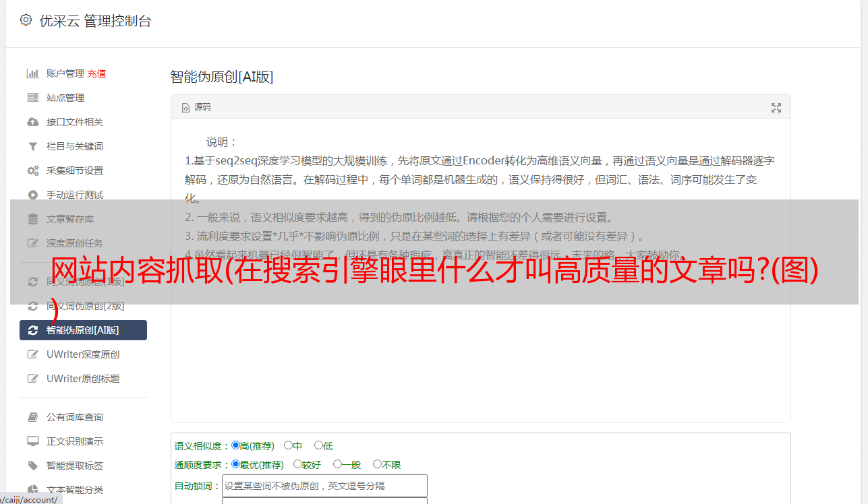The image size is (868, 504).
Task: Open the red 充值 link
Action: (x=96, y=73)
